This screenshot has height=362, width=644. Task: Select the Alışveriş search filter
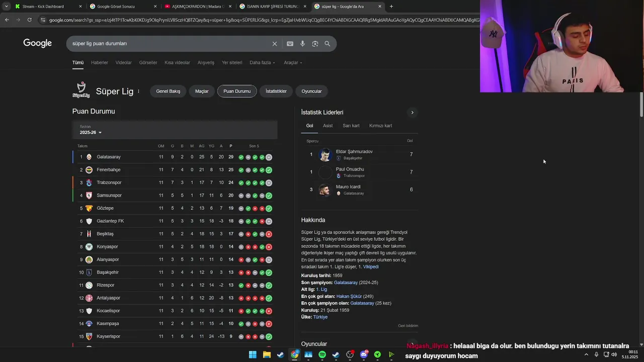coord(206,63)
